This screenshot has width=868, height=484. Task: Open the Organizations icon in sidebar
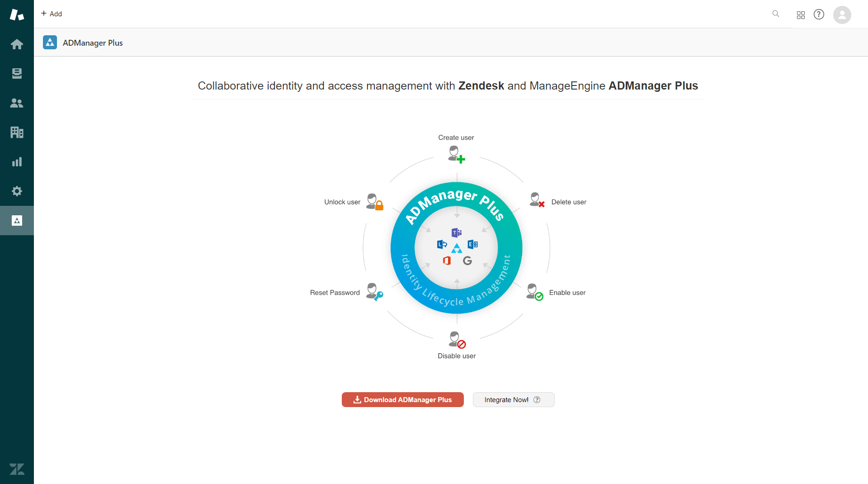click(x=17, y=132)
